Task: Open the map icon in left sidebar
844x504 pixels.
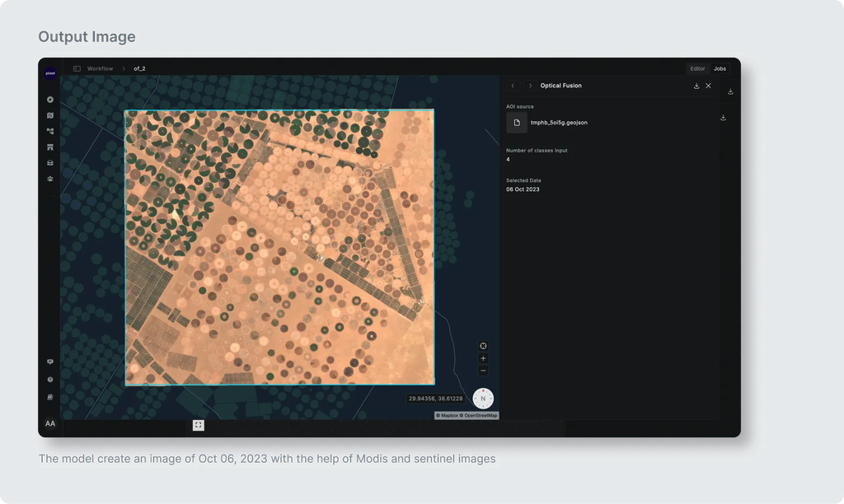Action: (x=50, y=115)
